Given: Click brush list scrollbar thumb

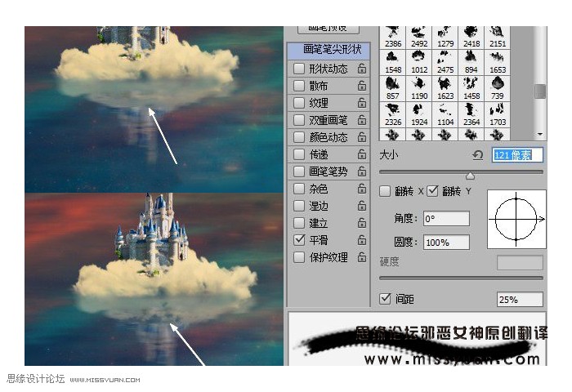Looking at the screenshot, I should coord(539,91).
